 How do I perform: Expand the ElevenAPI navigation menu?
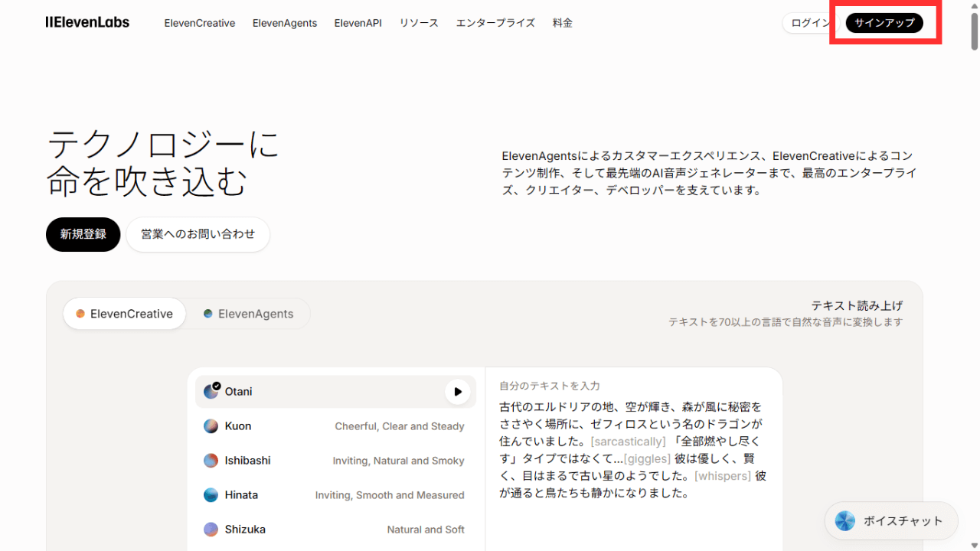click(358, 23)
